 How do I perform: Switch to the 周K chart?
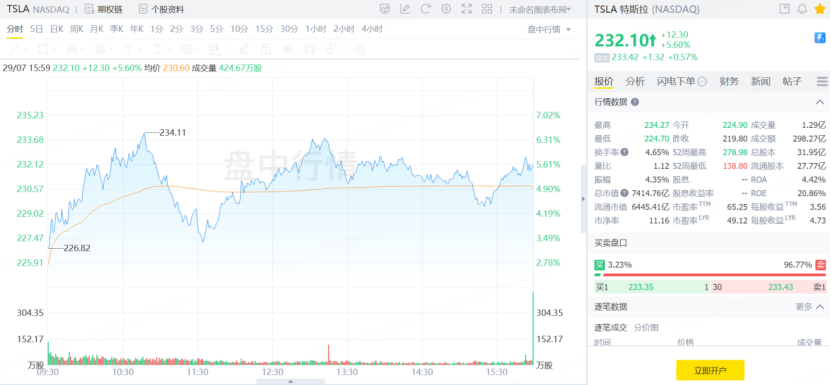(x=77, y=29)
